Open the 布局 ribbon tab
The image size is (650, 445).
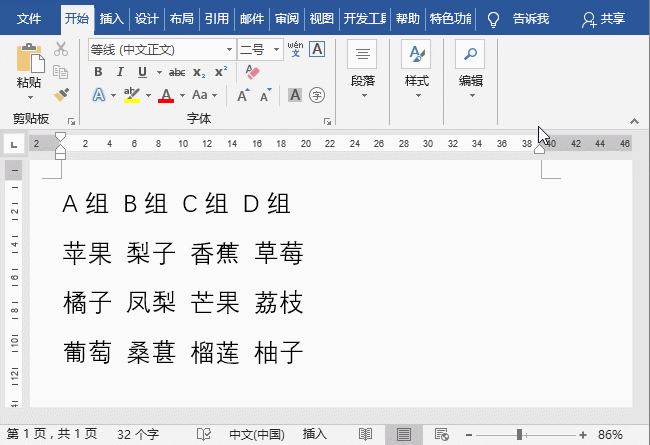click(x=181, y=18)
